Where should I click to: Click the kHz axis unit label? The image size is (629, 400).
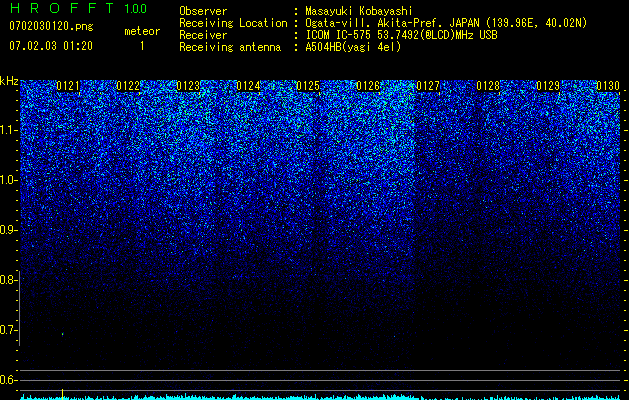(x=9, y=81)
